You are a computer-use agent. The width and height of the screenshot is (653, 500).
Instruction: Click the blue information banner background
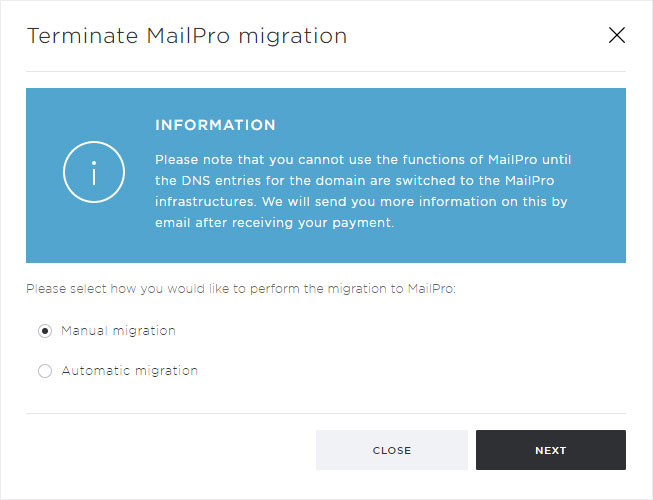(326, 175)
